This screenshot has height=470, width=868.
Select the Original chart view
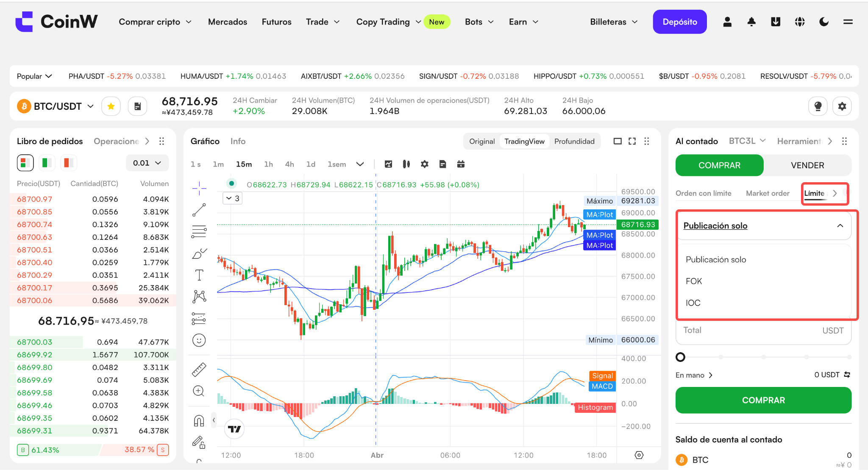[482, 141]
